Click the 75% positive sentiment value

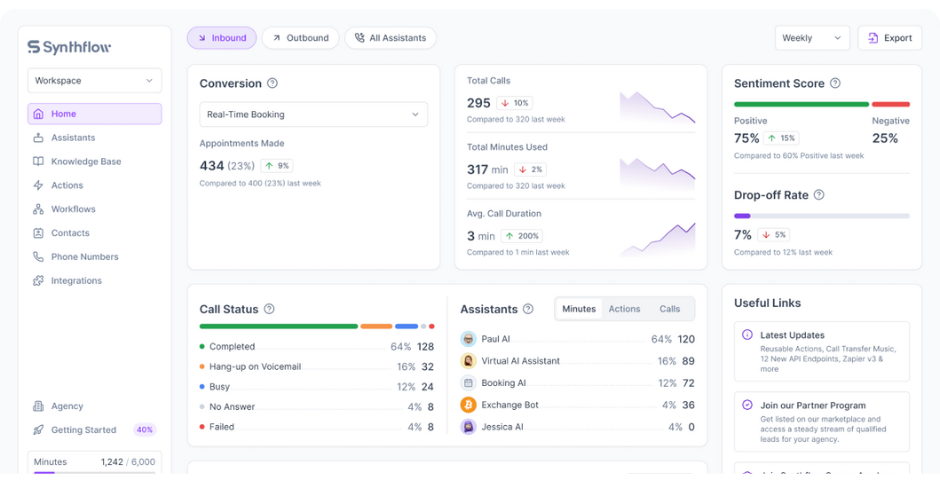[x=746, y=138]
